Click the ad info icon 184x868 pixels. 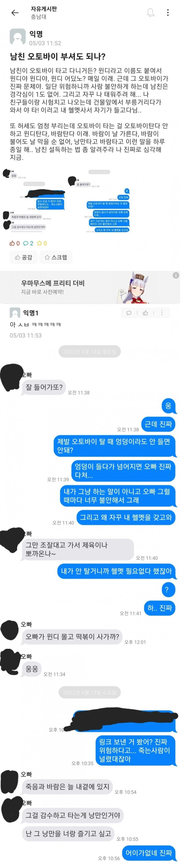tap(176, 276)
